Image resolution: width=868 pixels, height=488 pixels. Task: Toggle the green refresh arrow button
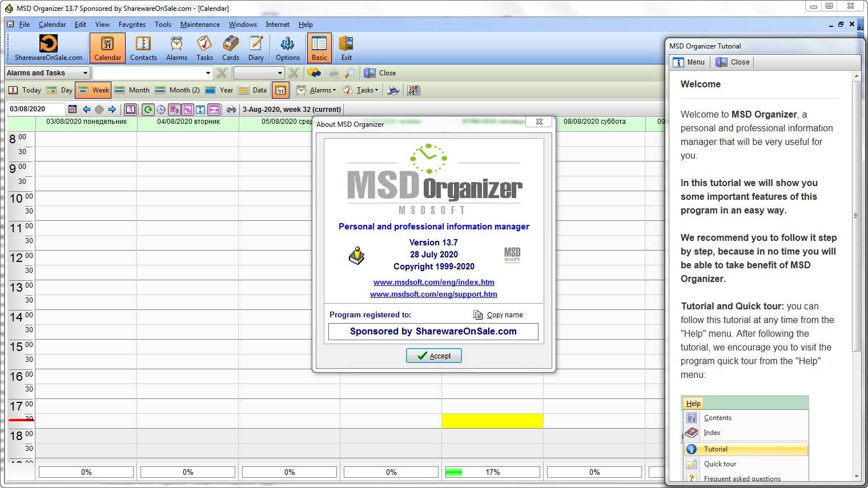(x=148, y=109)
